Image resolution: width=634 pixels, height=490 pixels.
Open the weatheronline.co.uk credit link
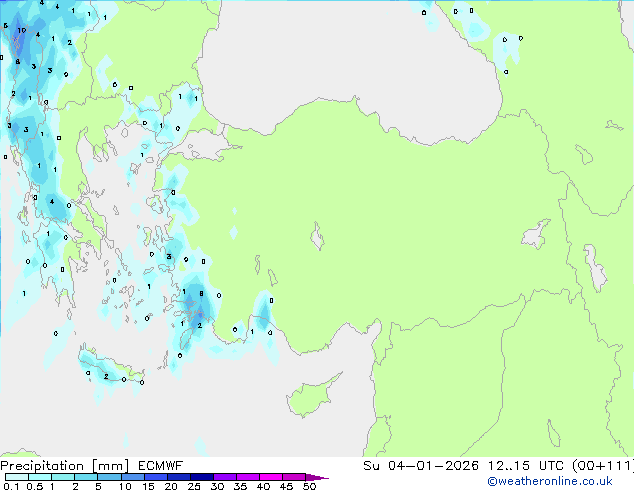coord(550,481)
